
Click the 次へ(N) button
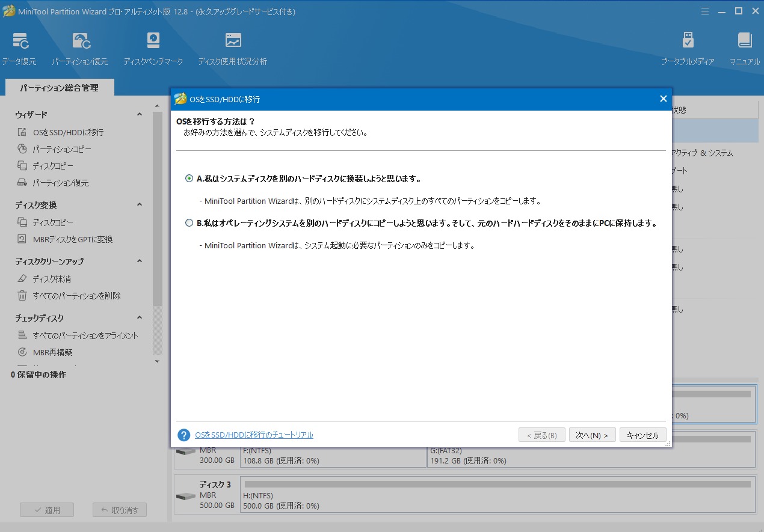click(x=592, y=435)
